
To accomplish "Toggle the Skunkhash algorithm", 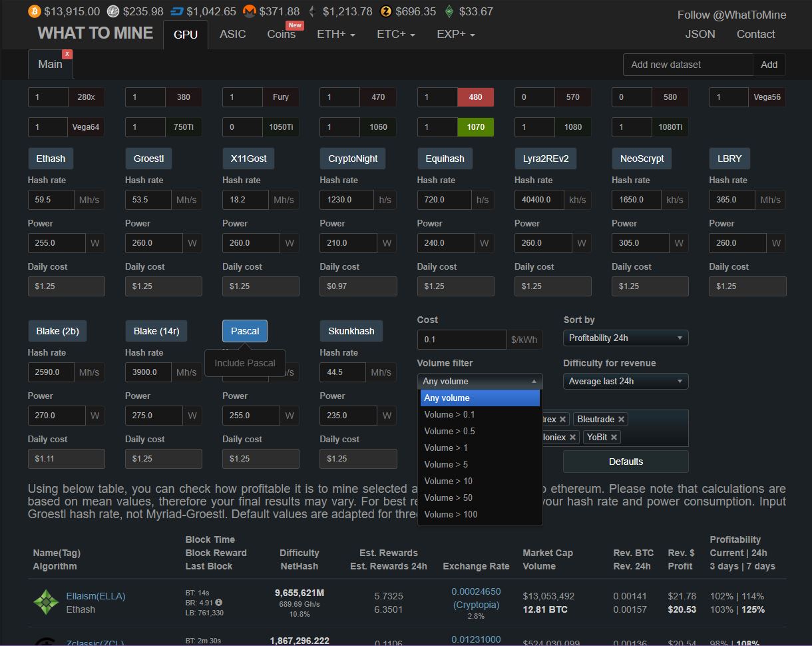I will click(351, 331).
